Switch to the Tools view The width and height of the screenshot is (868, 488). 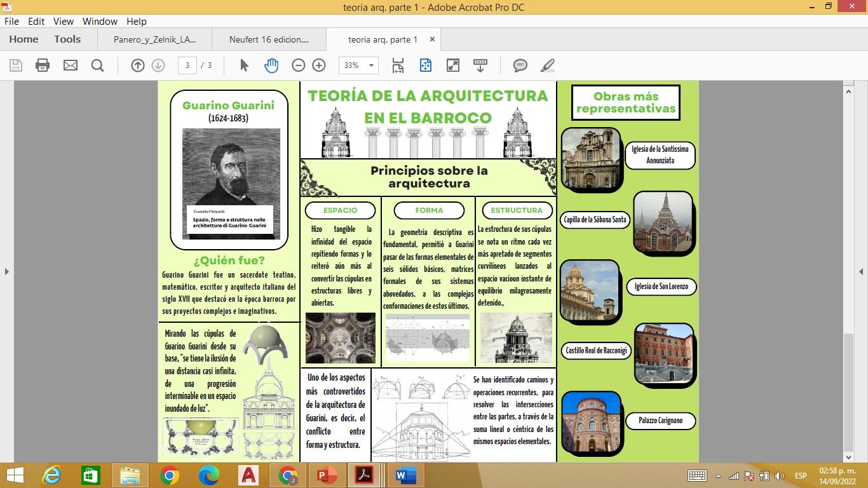click(67, 39)
